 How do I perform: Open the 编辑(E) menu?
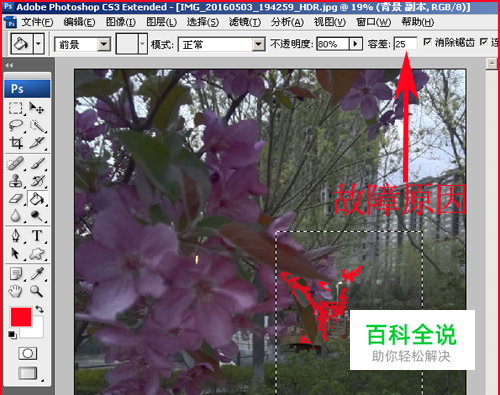click(x=79, y=22)
